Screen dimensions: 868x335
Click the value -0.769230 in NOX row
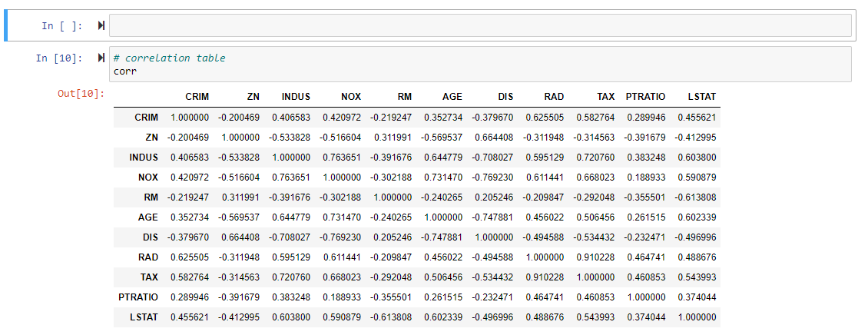coord(492,177)
